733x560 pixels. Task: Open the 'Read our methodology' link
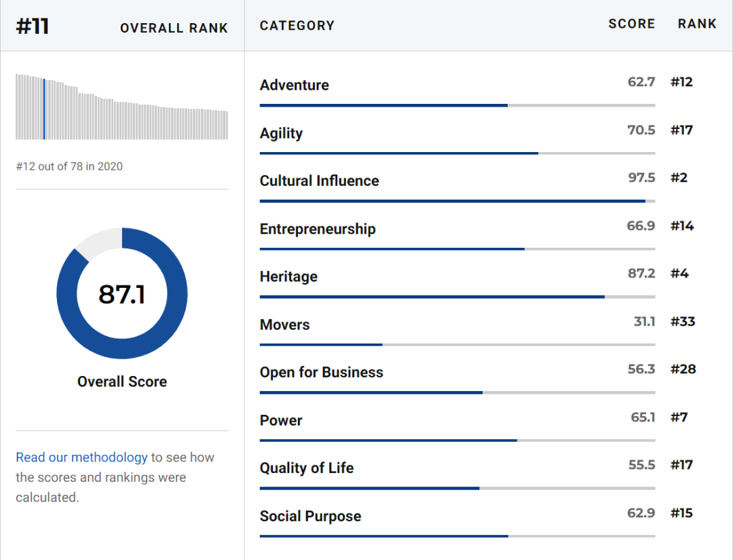pos(81,458)
